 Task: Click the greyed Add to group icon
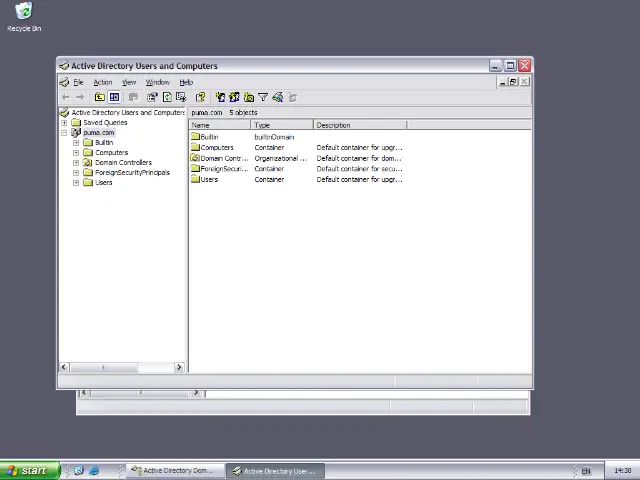pyautogui.click(x=292, y=97)
